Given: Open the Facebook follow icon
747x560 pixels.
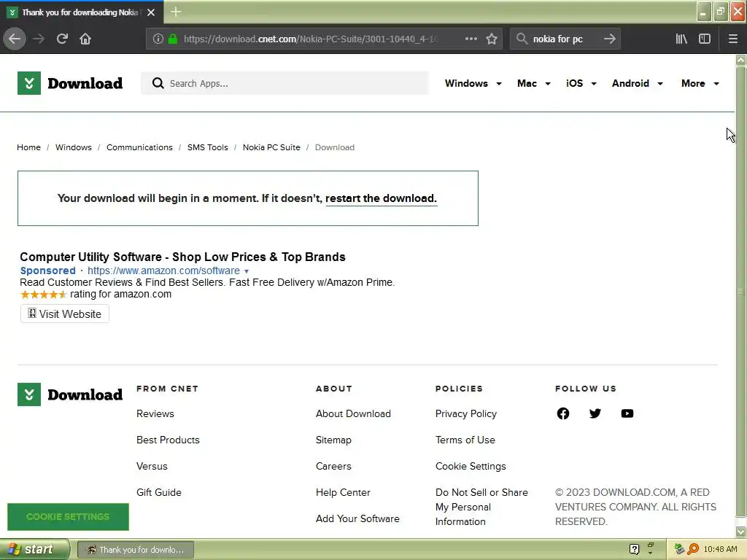Looking at the screenshot, I should pos(562,413).
